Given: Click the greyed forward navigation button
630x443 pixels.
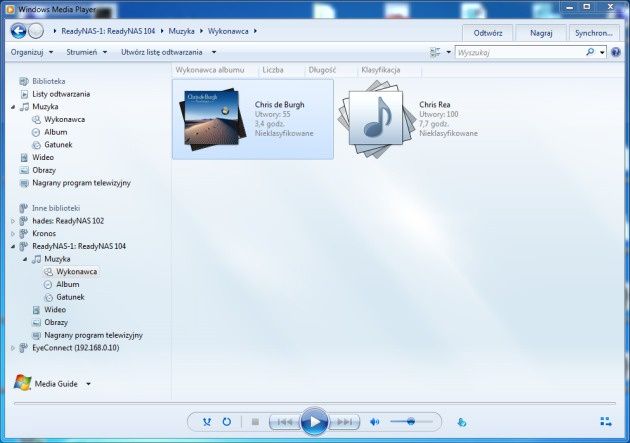Looking at the screenshot, I should (x=36, y=31).
